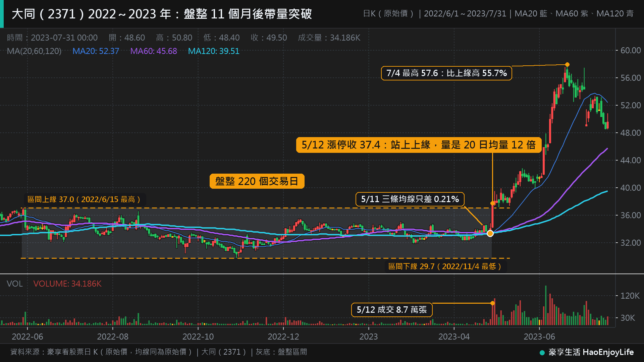The height and width of the screenshot is (362, 644).
Task: Click the 2022-08 date axis label
Action: pos(113,337)
